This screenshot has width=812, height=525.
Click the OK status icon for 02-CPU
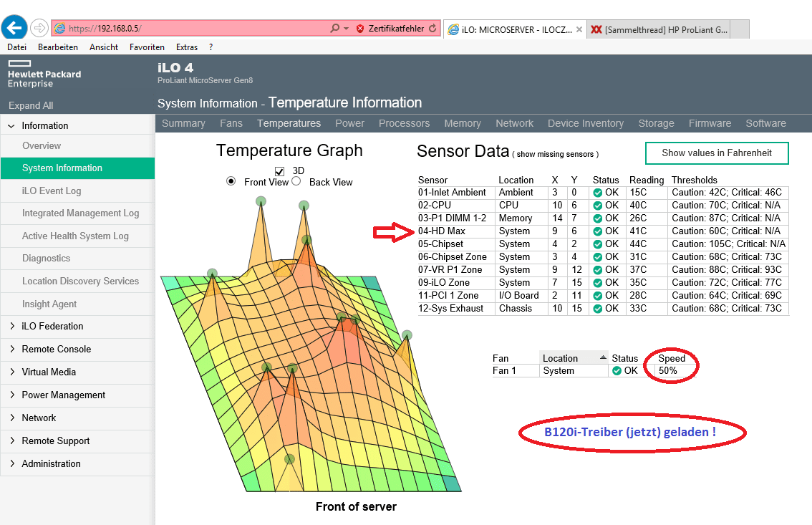point(598,206)
